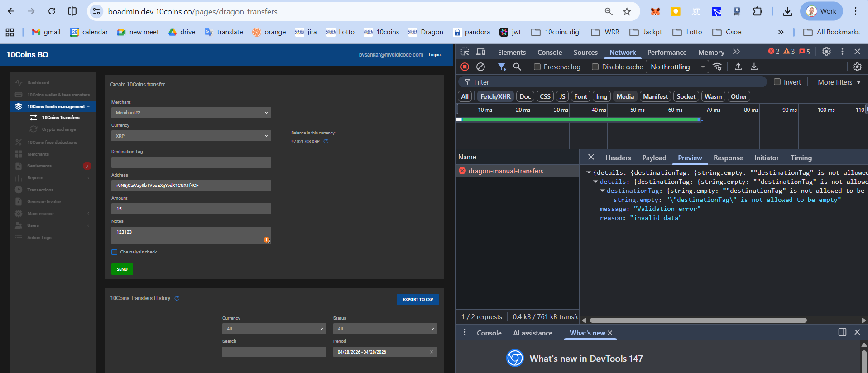The height and width of the screenshot is (373, 868).
Task: Toggle the network filter funnel icon
Action: point(502,67)
